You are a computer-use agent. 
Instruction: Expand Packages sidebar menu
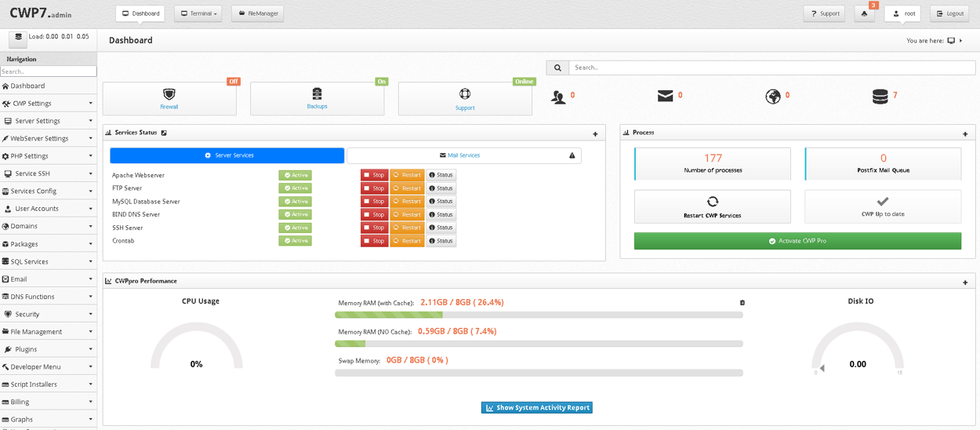pos(48,244)
